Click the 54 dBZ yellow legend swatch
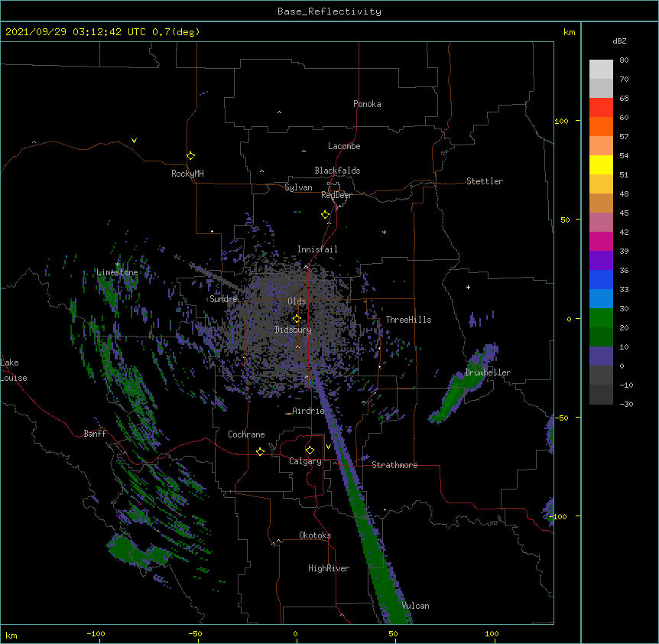 601,164
